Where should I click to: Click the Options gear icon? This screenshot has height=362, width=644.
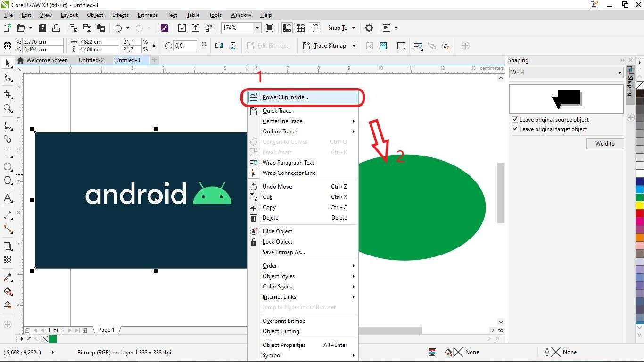click(369, 27)
